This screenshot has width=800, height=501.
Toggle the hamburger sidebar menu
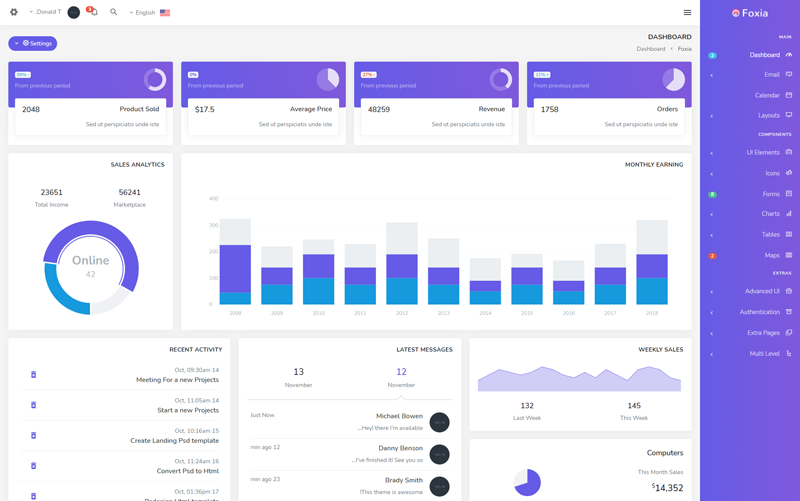pos(687,13)
